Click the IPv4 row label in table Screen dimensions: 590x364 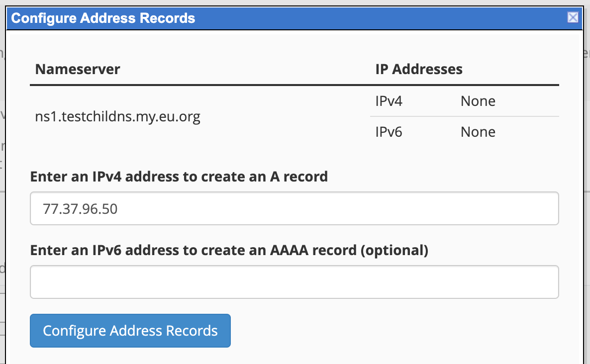tap(389, 101)
